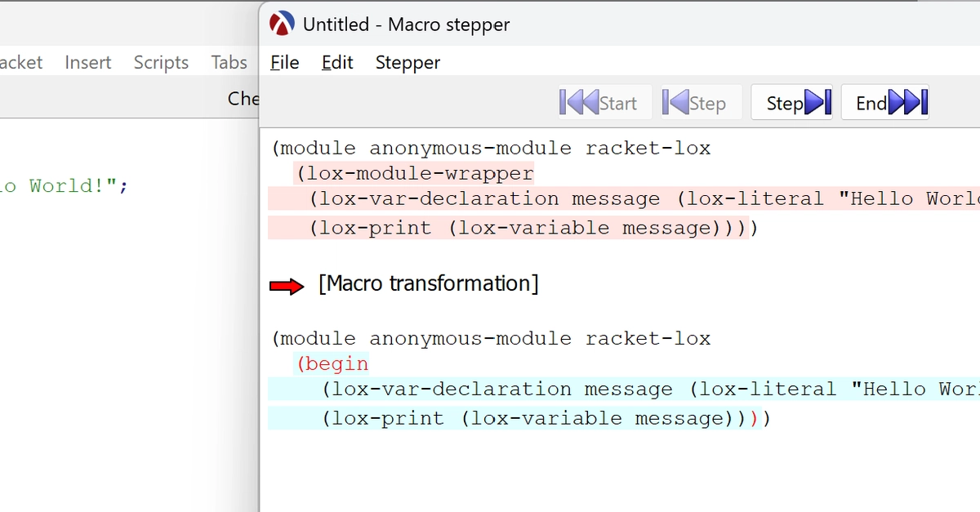This screenshot has width=980, height=512.
Task: Advance one step with the forward Step button
Action: (791, 103)
